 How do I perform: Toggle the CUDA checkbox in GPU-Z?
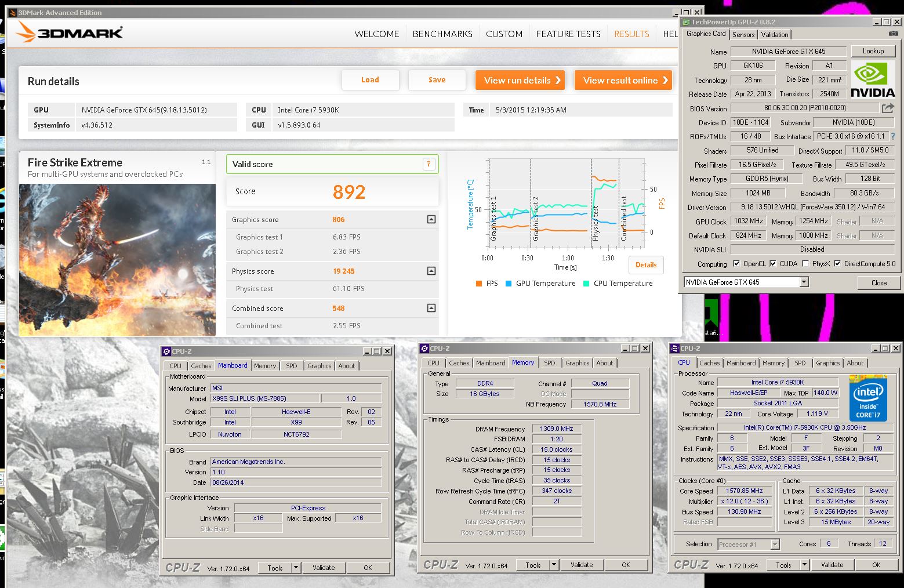click(773, 263)
